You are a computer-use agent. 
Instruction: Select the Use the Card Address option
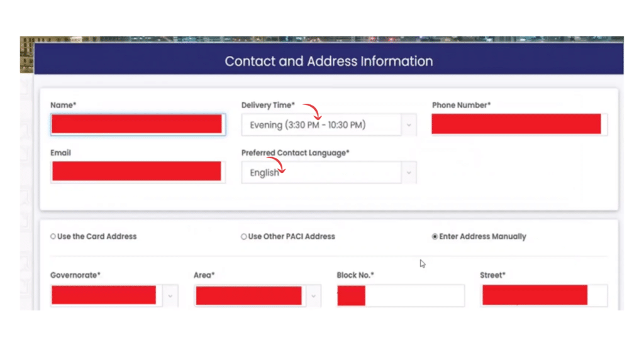[x=52, y=236]
